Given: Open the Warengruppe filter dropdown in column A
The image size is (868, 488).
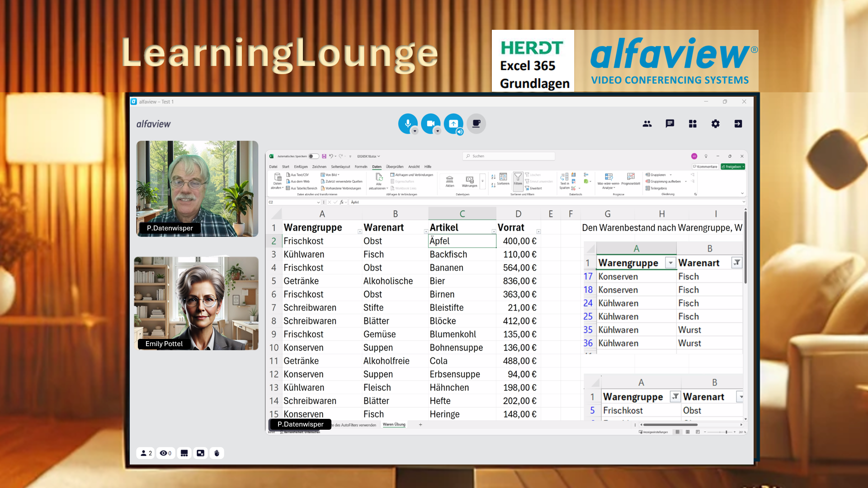Looking at the screenshot, I should click(x=360, y=231).
